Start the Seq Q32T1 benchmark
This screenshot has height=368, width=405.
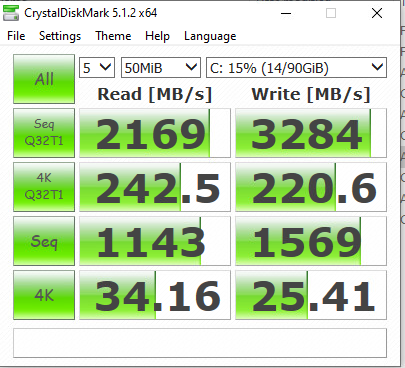pyautogui.click(x=44, y=133)
